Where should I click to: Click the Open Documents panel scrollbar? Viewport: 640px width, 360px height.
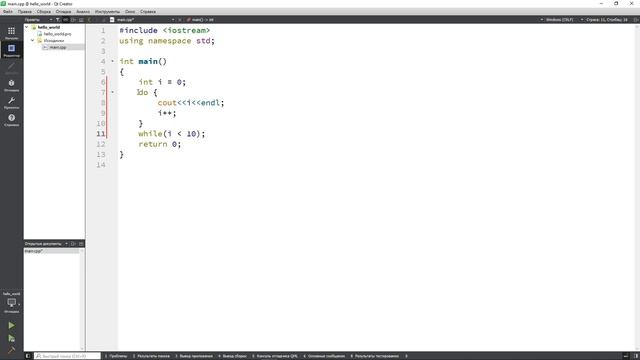click(82, 299)
